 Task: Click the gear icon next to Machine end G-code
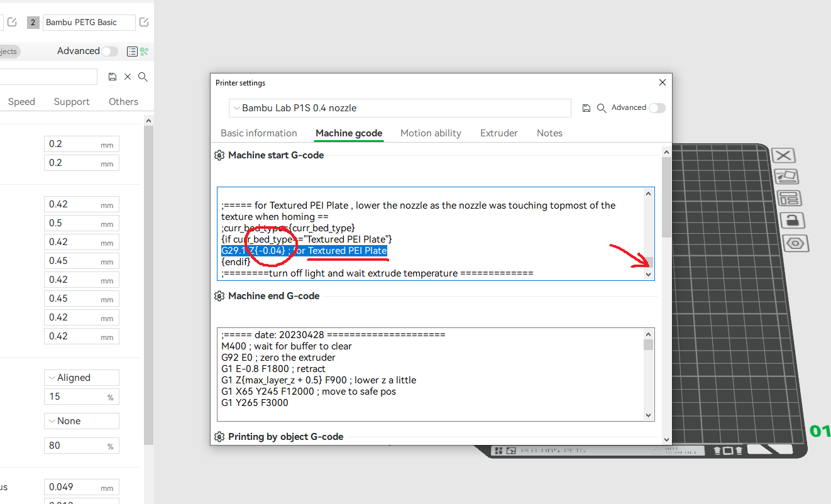[219, 296]
